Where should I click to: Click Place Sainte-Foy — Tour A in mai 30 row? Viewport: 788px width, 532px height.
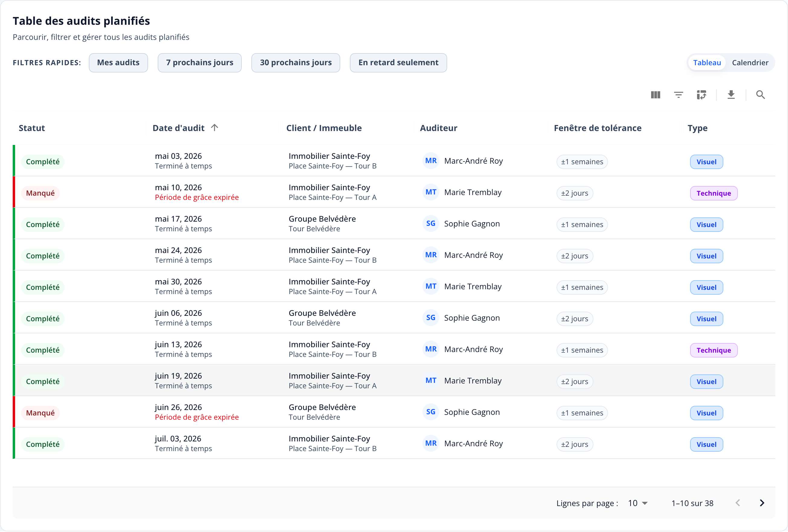[333, 292]
